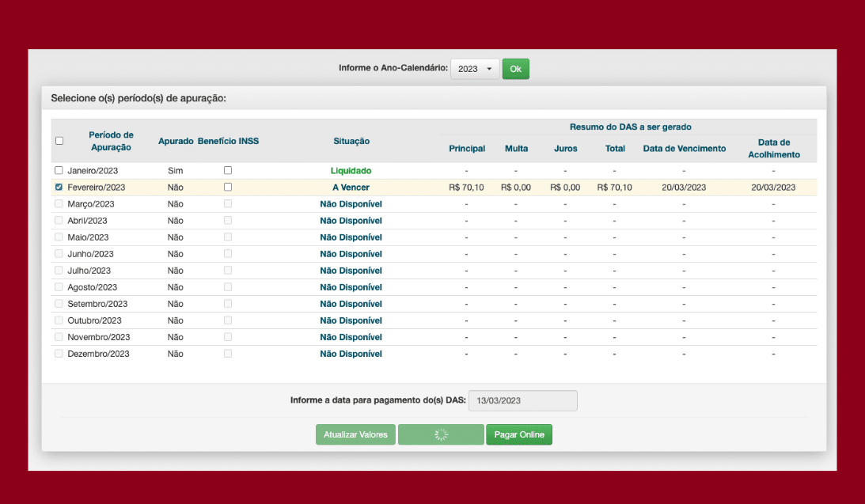The image size is (865, 504).
Task: Click the Dezembro/2023 period checkbox
Action: point(59,354)
